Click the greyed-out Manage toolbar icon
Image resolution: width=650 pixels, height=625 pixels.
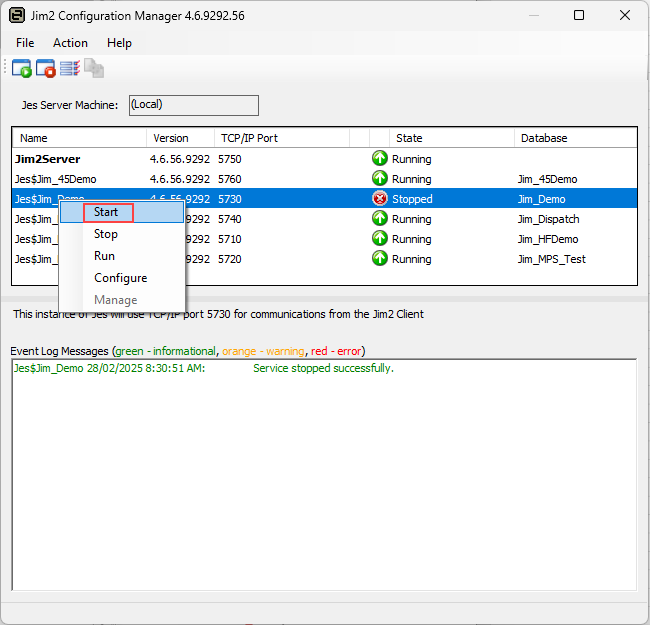coord(94,69)
